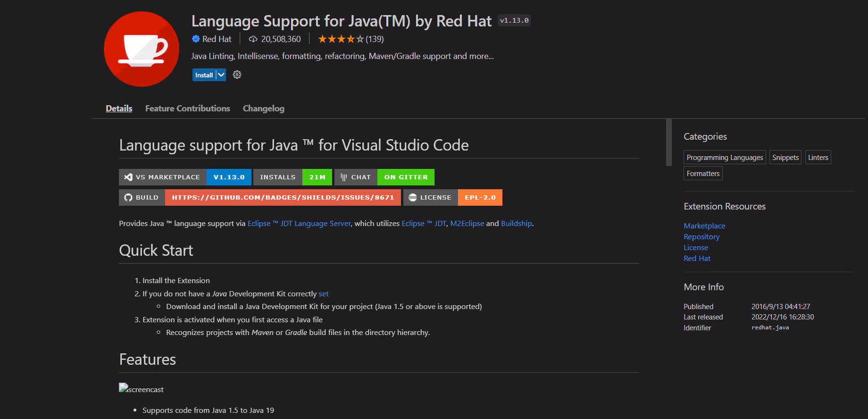The width and height of the screenshot is (868, 419).
Task: Open the Feature Contributions tab
Action: point(188,109)
